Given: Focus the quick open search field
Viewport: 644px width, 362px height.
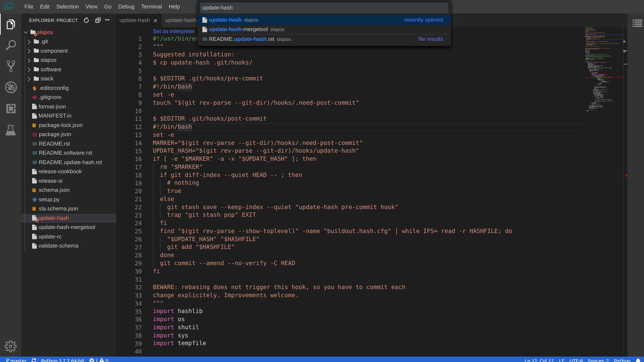Looking at the screenshot, I should click(324, 8).
